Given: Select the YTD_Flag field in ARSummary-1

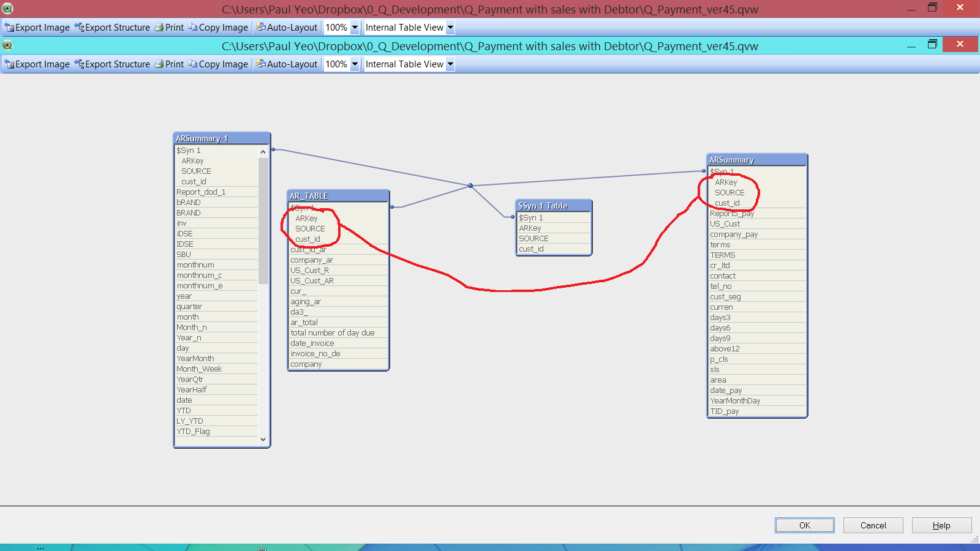Looking at the screenshot, I should pos(216,431).
